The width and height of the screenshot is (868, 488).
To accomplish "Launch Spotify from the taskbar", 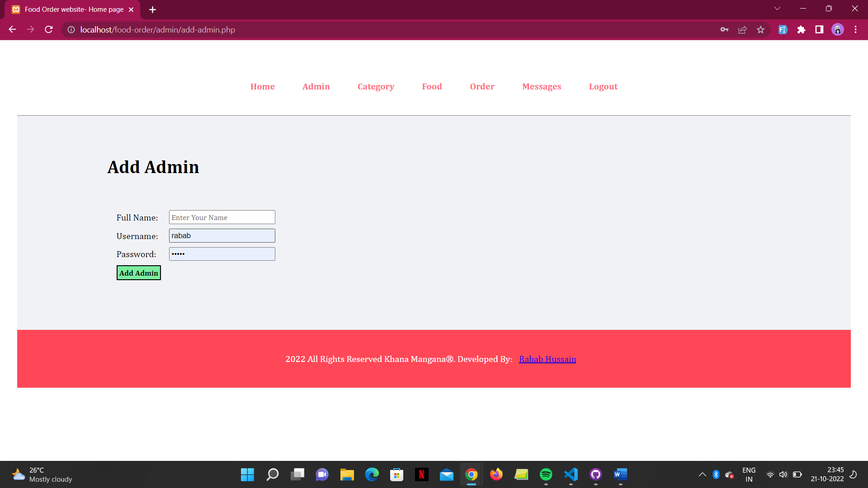I will (x=546, y=475).
